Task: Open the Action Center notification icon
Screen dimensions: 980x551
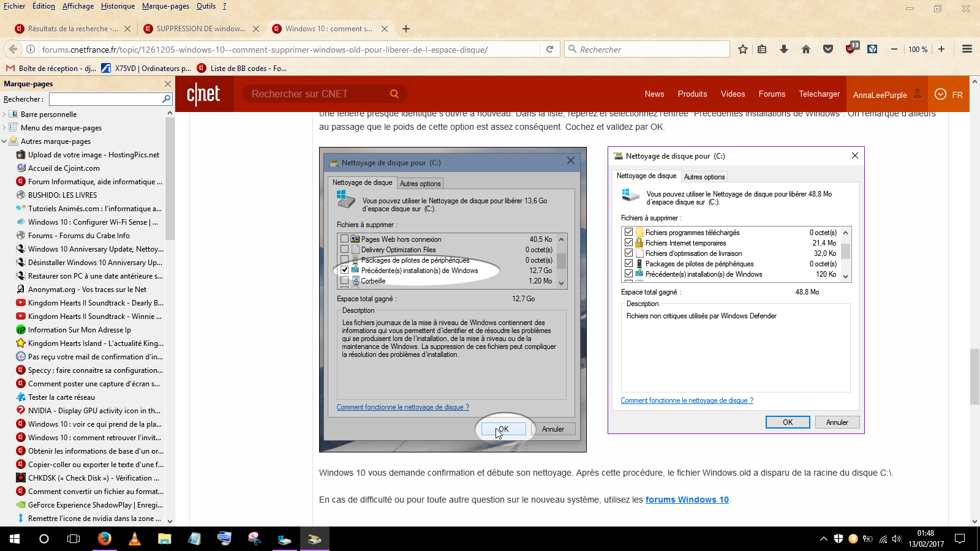Action: (960, 539)
